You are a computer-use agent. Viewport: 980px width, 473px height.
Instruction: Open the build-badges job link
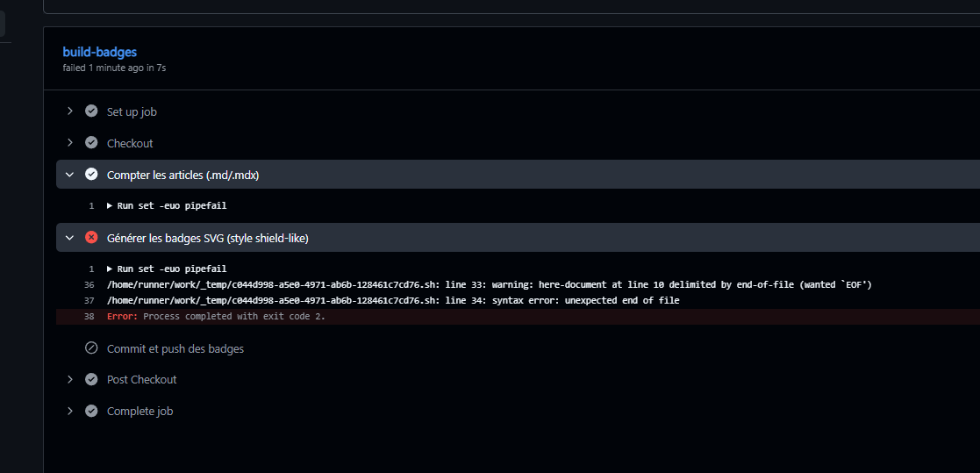99,52
